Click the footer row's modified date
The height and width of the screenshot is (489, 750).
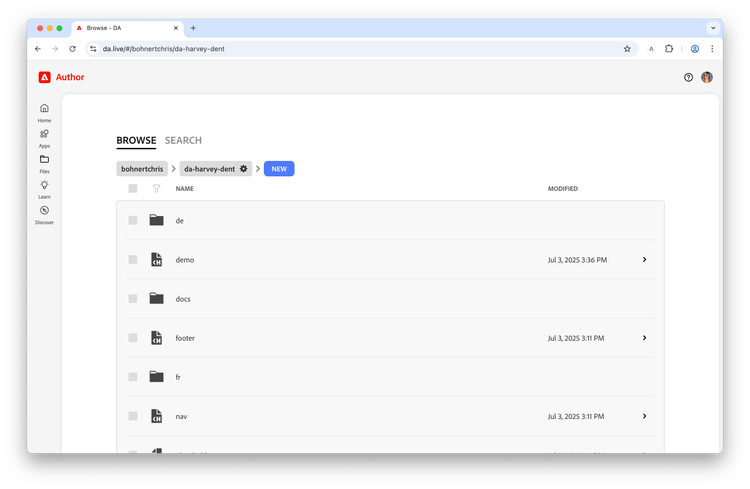[576, 338]
